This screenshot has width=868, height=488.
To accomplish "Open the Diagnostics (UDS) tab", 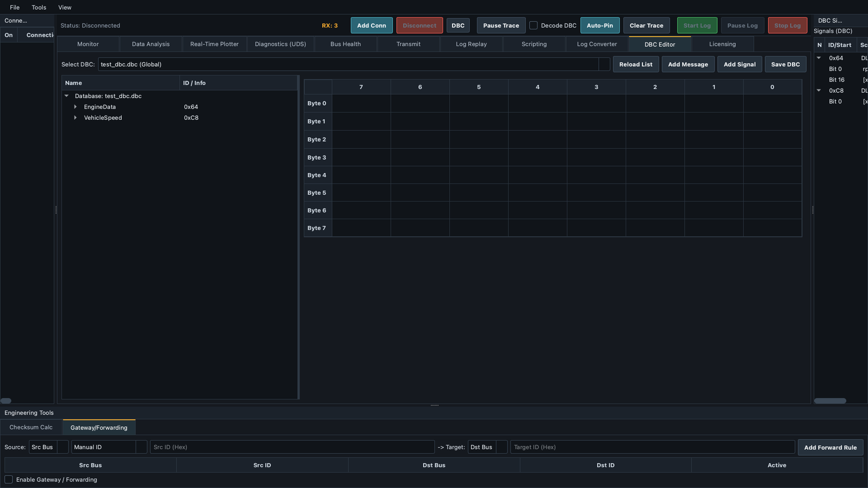I will click(x=280, y=44).
